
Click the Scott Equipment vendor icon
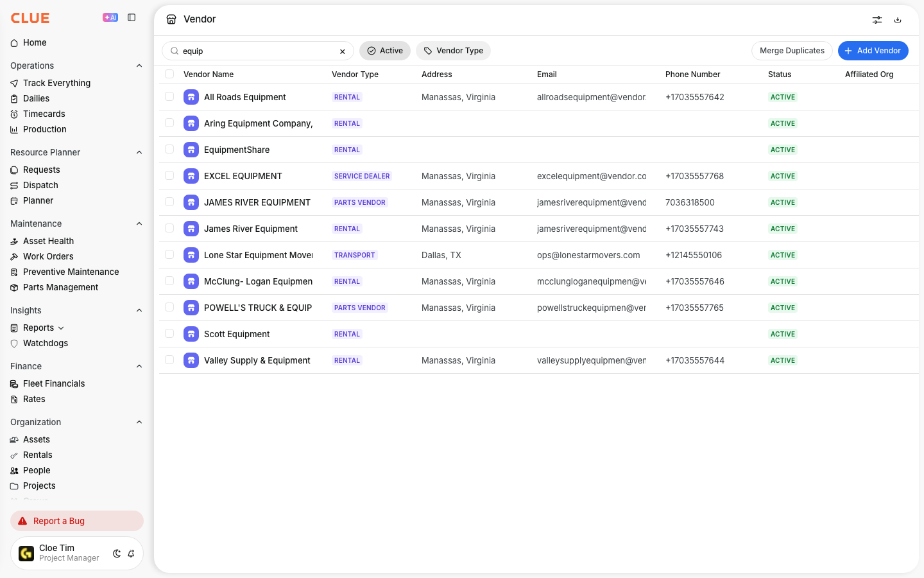click(x=191, y=334)
